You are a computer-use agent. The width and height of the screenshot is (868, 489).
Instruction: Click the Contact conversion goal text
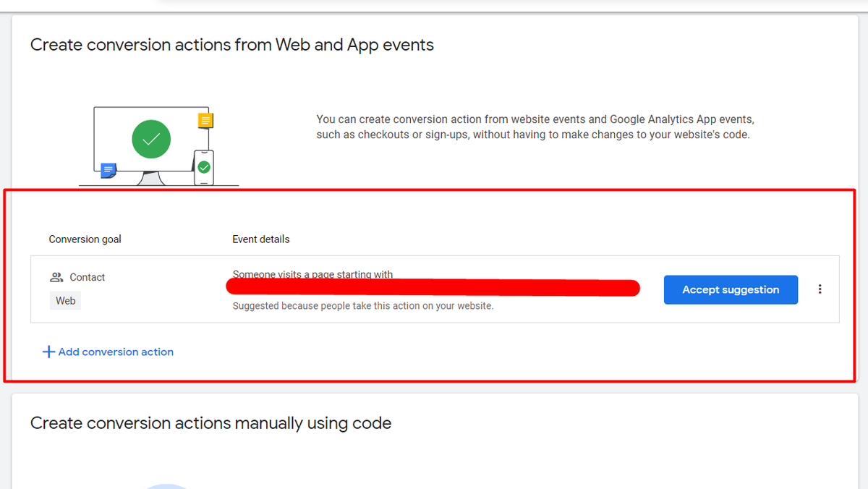point(88,278)
